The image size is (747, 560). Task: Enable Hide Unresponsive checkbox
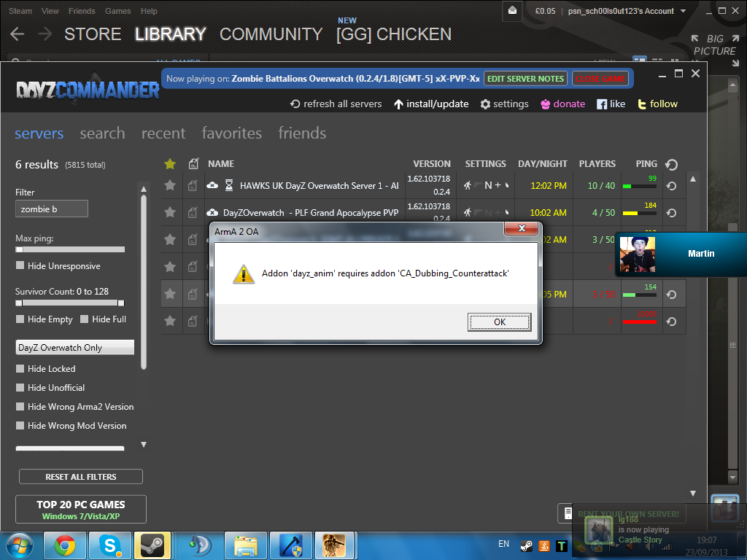(20, 266)
